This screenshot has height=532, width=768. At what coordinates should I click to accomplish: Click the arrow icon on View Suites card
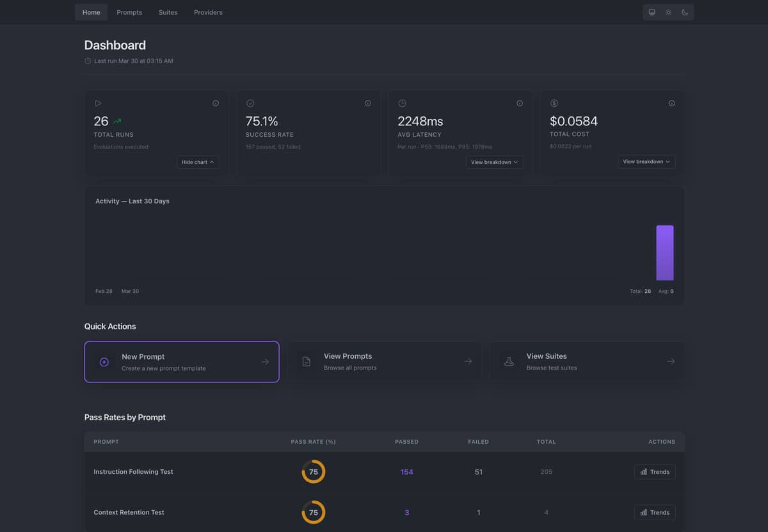670,361
